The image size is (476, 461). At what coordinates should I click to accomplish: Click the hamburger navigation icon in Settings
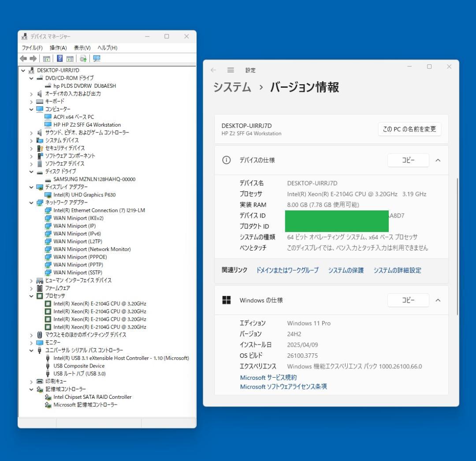click(231, 70)
